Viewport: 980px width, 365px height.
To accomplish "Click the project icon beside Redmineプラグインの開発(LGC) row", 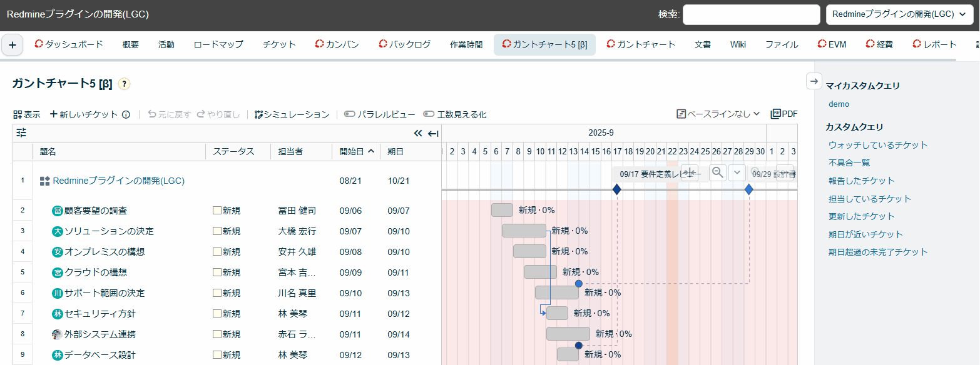I will 44,181.
